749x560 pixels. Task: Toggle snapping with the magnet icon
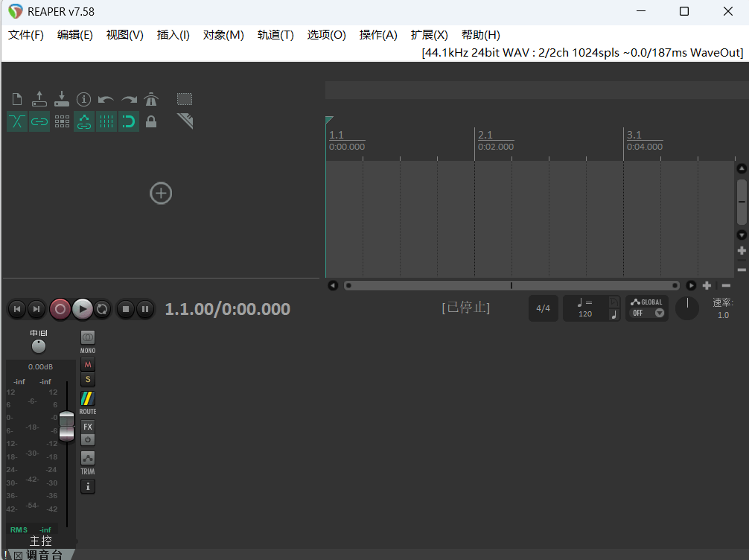(129, 121)
